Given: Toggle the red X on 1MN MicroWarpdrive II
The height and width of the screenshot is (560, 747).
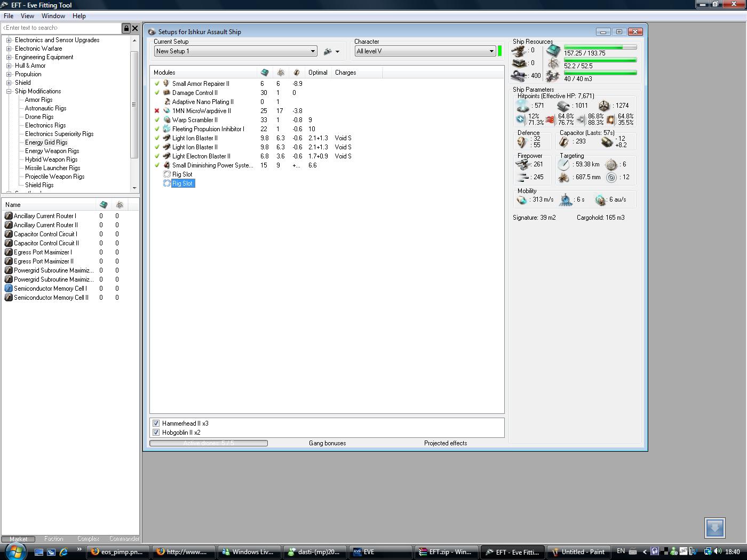Looking at the screenshot, I should coord(157,111).
